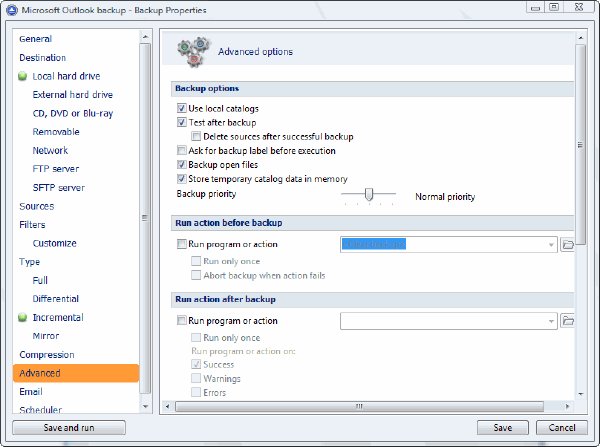Enable Run program or action before backup

point(181,244)
